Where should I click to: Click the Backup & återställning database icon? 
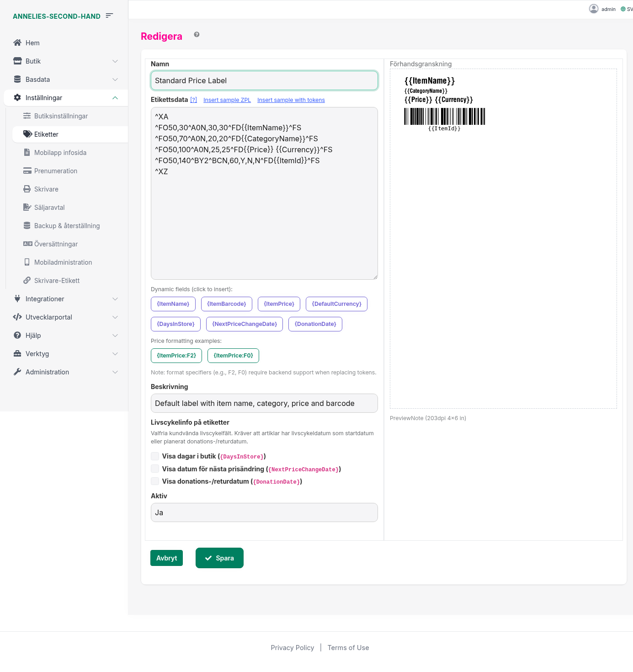[x=27, y=225]
